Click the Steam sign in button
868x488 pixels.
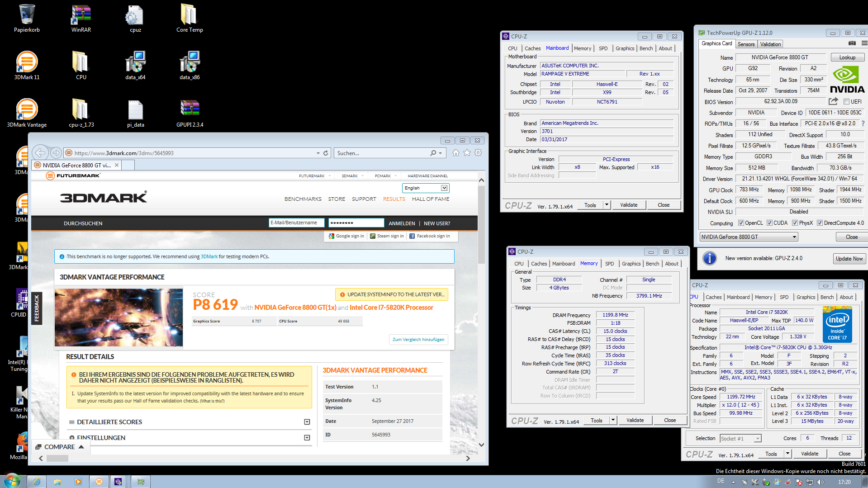pos(387,236)
